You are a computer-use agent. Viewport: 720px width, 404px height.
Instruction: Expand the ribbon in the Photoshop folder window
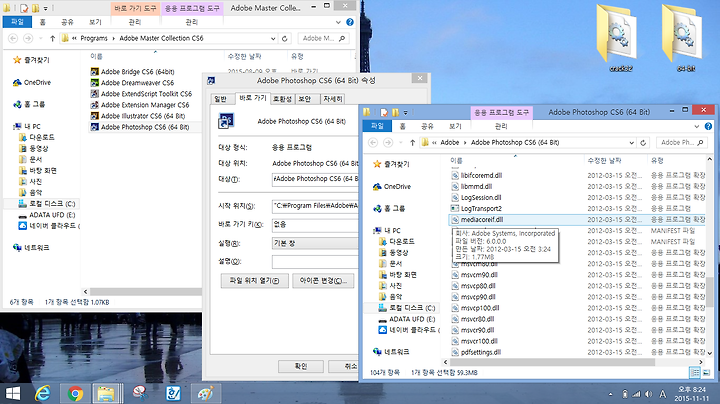[x=697, y=126]
